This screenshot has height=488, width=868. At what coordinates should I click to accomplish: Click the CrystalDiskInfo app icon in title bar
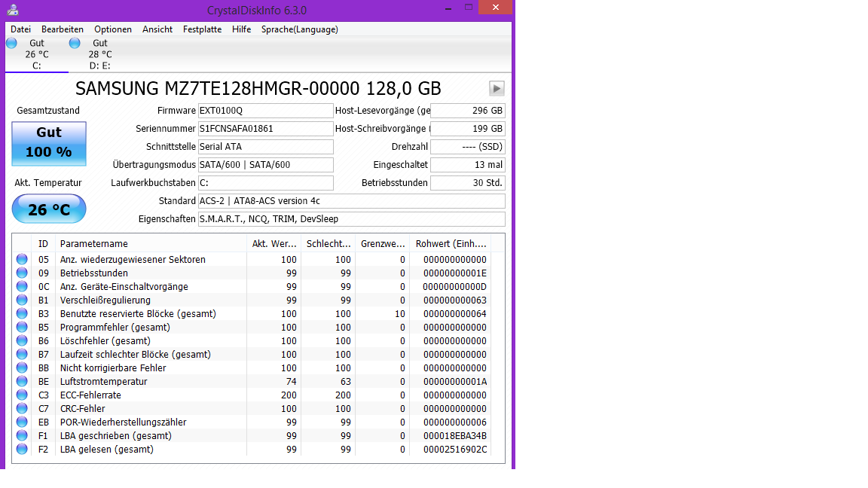click(13, 10)
